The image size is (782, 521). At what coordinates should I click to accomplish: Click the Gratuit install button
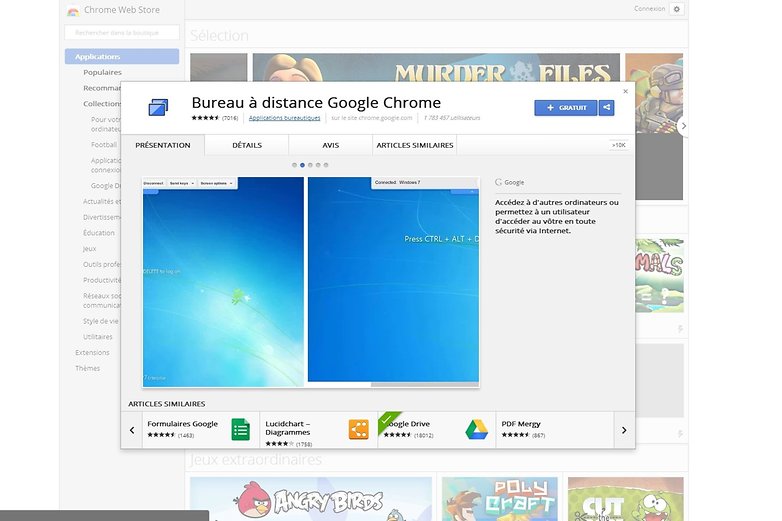[566, 108]
